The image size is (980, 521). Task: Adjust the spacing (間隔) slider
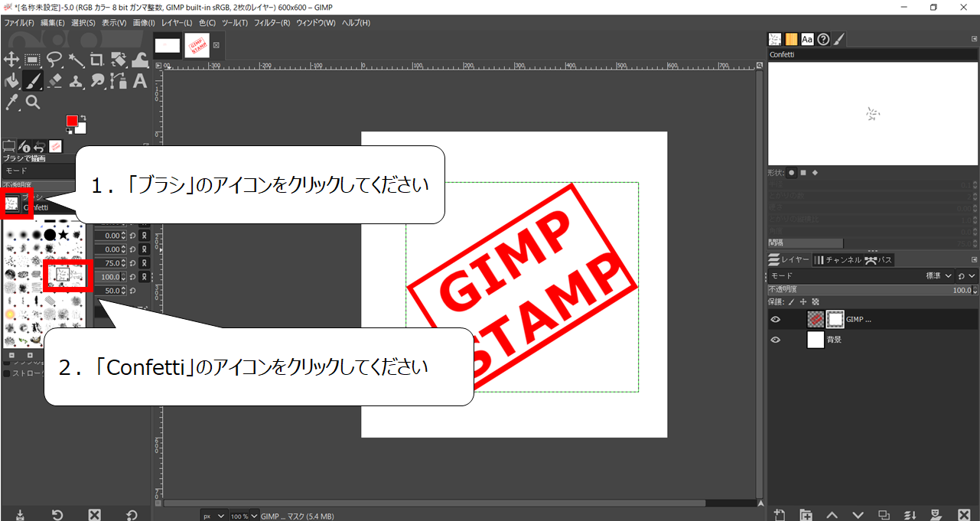[x=873, y=243]
